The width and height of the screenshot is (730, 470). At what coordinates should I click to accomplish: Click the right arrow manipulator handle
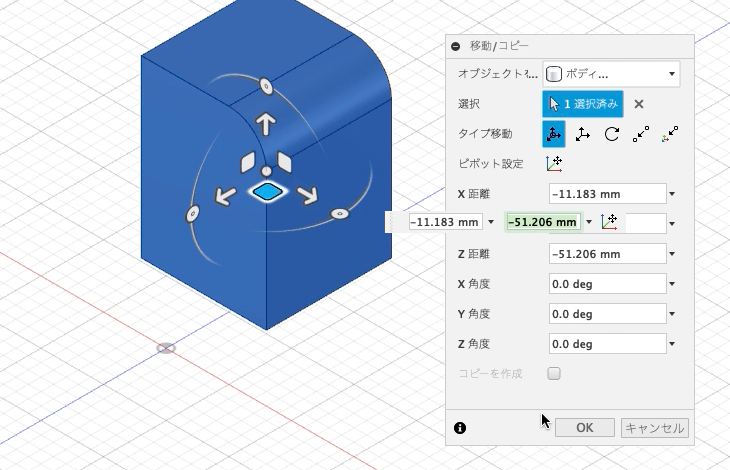[x=308, y=195]
